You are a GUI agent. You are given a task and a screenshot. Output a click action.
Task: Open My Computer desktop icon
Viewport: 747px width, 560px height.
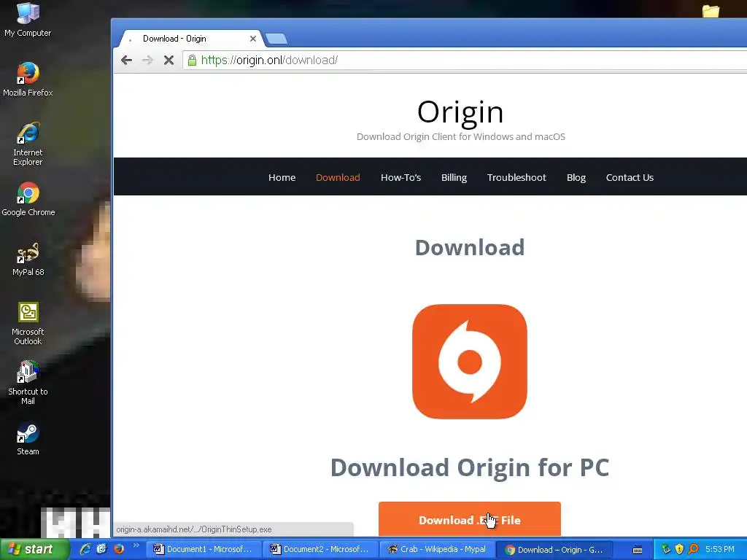28,19
